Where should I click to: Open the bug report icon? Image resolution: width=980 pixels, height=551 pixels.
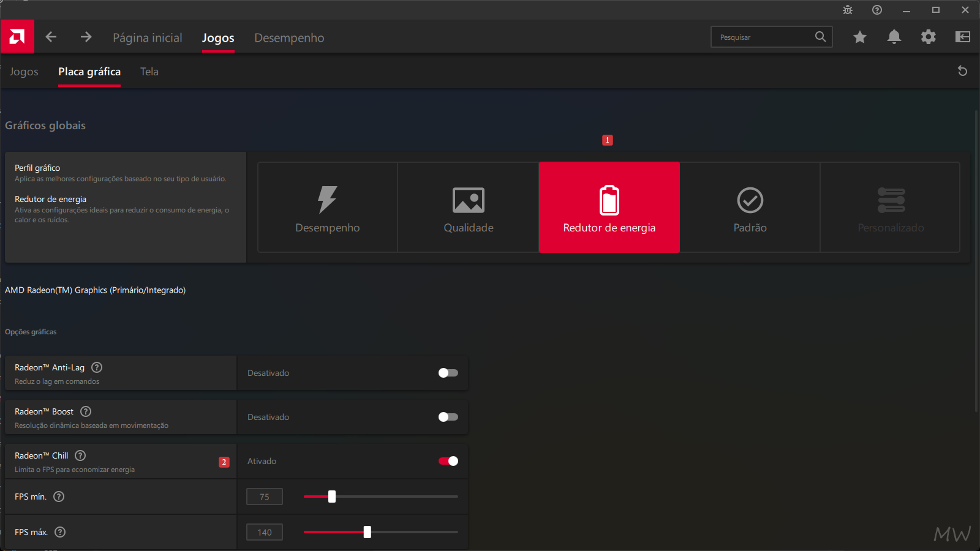point(848,10)
